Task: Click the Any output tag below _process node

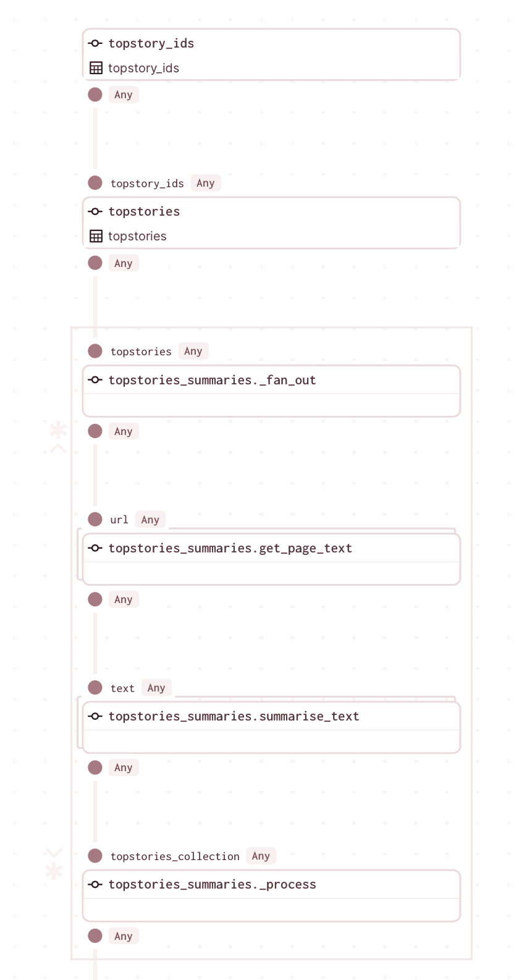Action: point(124,936)
